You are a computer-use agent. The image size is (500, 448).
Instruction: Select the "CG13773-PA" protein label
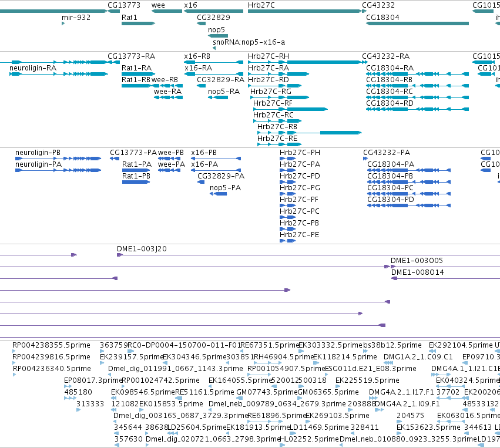(133, 153)
